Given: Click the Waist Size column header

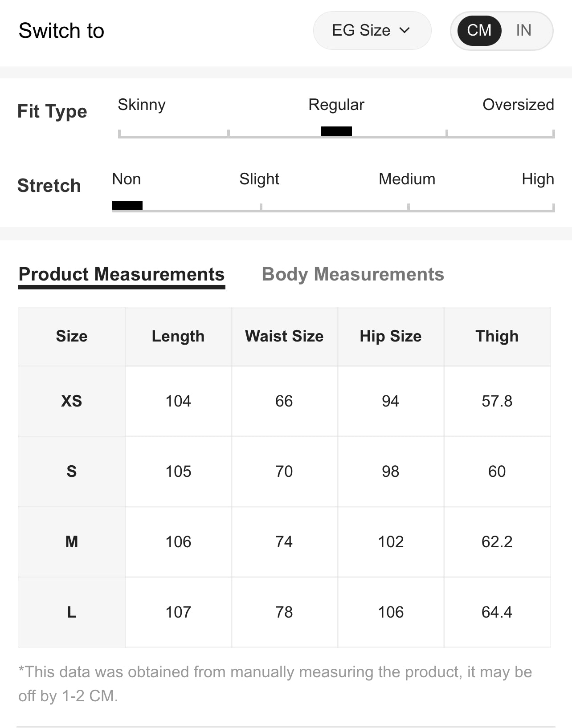Looking at the screenshot, I should click(284, 336).
